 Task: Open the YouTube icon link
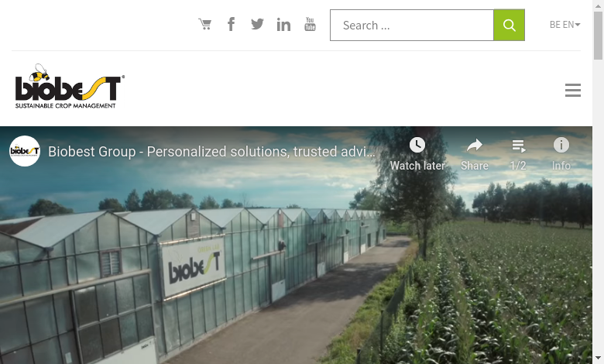click(x=310, y=24)
